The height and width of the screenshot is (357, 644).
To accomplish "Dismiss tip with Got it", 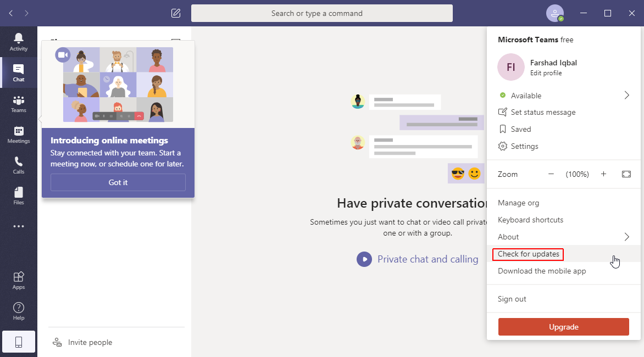I will 118,182.
